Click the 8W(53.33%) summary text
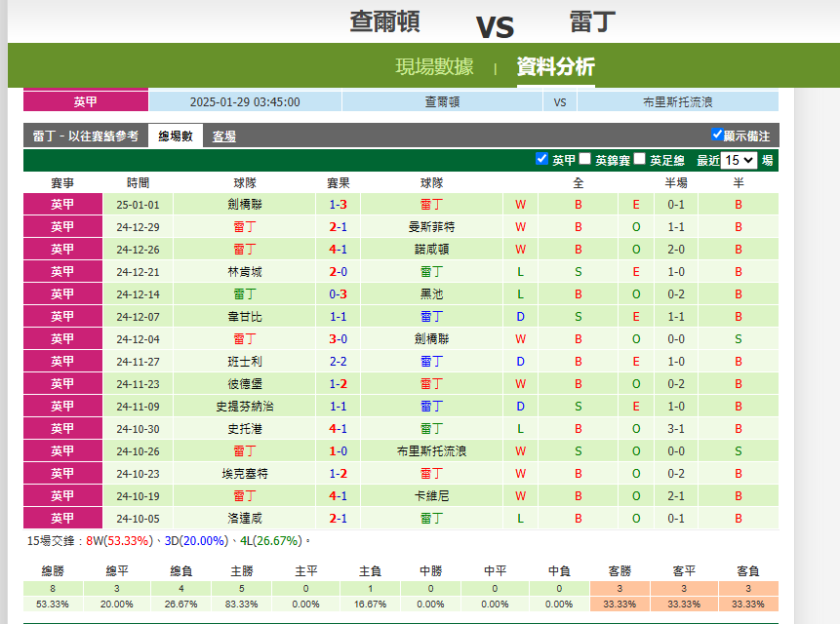 (119, 541)
